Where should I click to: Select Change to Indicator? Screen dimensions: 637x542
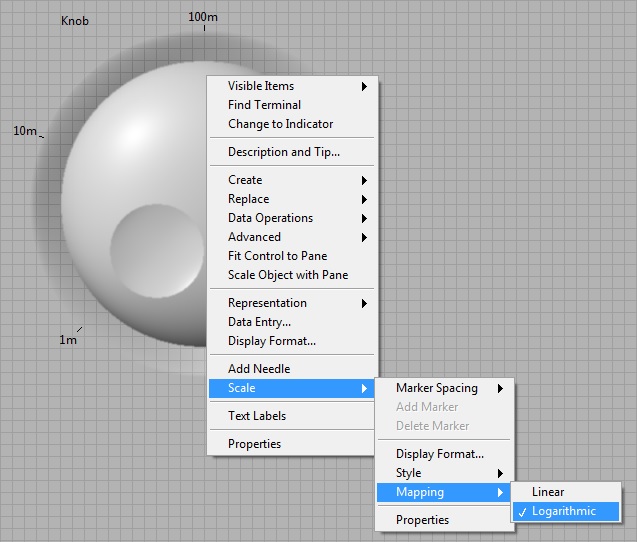292,124
